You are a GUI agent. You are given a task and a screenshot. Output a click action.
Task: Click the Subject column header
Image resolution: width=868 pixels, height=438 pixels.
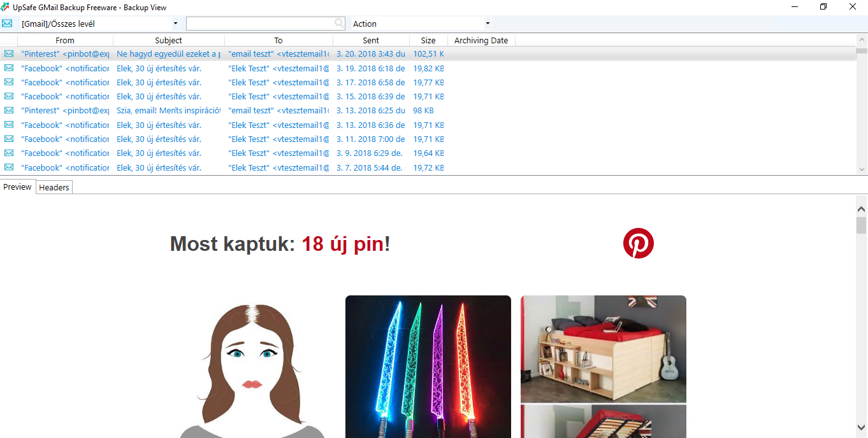pyautogui.click(x=168, y=40)
